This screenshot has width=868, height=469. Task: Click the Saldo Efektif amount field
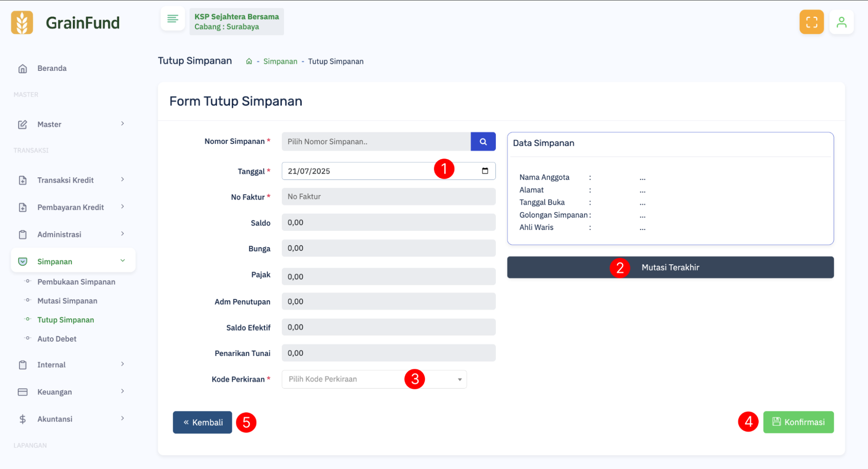click(x=388, y=327)
